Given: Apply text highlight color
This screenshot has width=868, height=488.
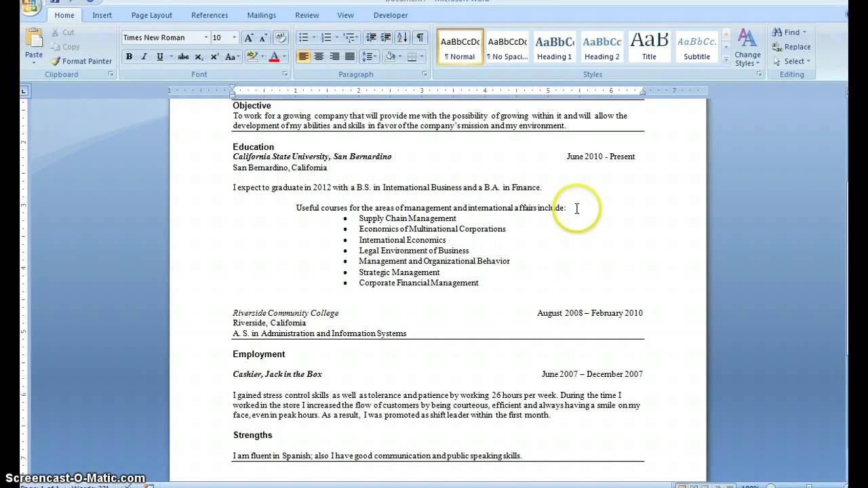Looking at the screenshot, I should pyautogui.click(x=252, y=57).
